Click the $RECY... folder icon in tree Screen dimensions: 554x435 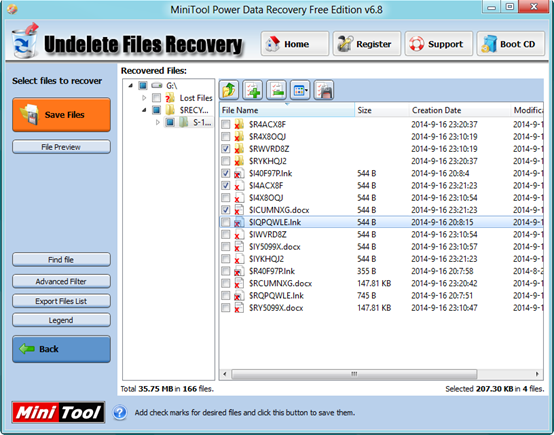(170, 110)
